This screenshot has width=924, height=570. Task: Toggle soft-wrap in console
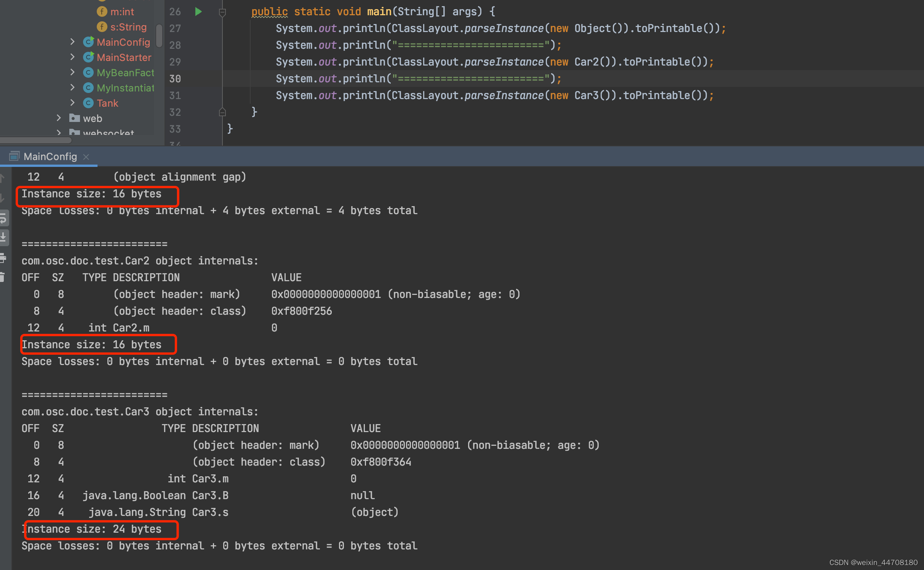tap(3, 219)
